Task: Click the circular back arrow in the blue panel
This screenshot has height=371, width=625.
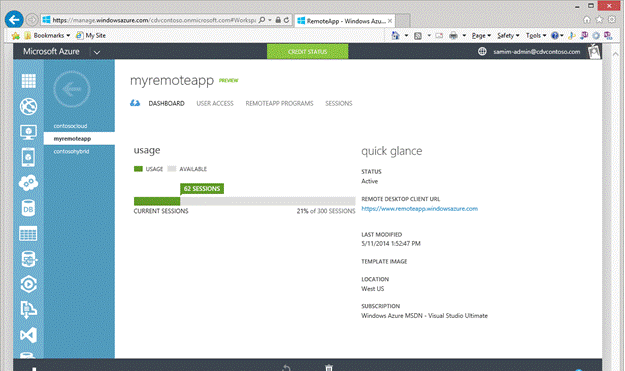Action: 72,89
